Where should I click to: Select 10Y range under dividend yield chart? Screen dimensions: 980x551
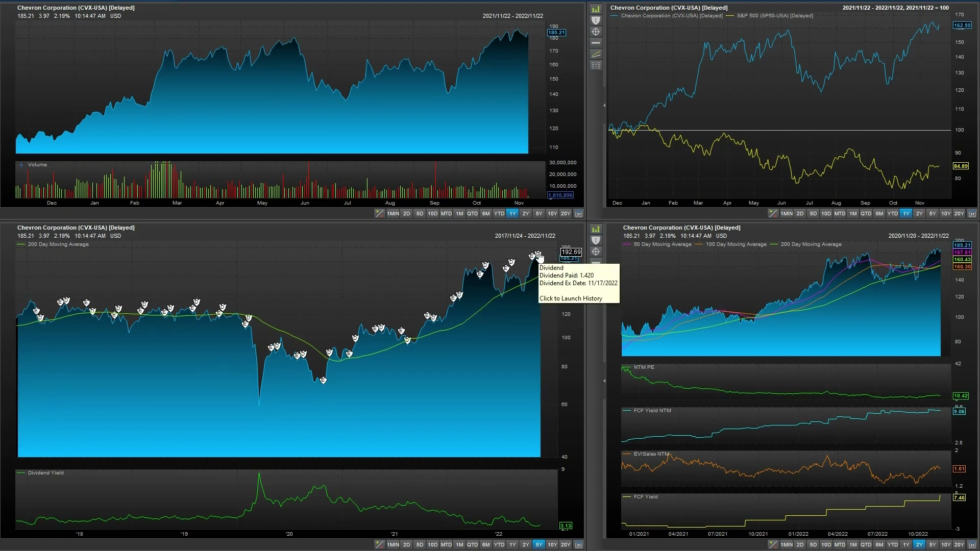coord(552,545)
